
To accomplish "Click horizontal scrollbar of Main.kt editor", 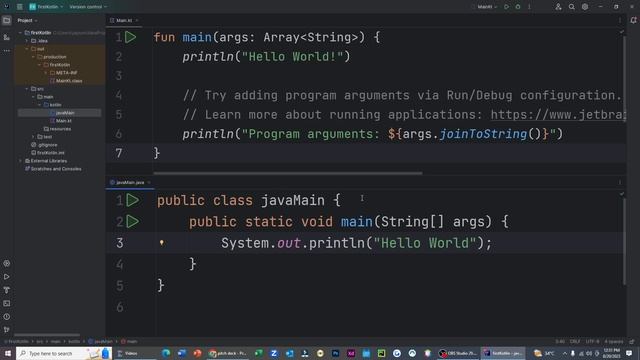I will tap(288, 173).
